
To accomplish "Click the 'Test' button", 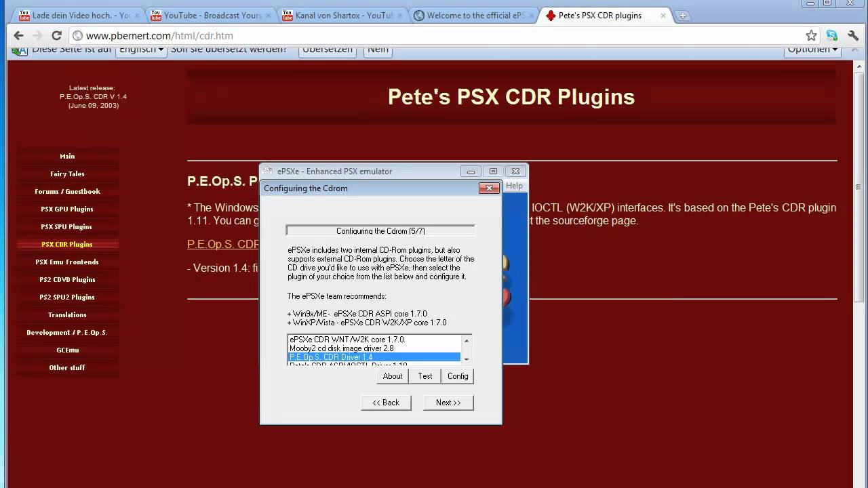I will pos(425,376).
